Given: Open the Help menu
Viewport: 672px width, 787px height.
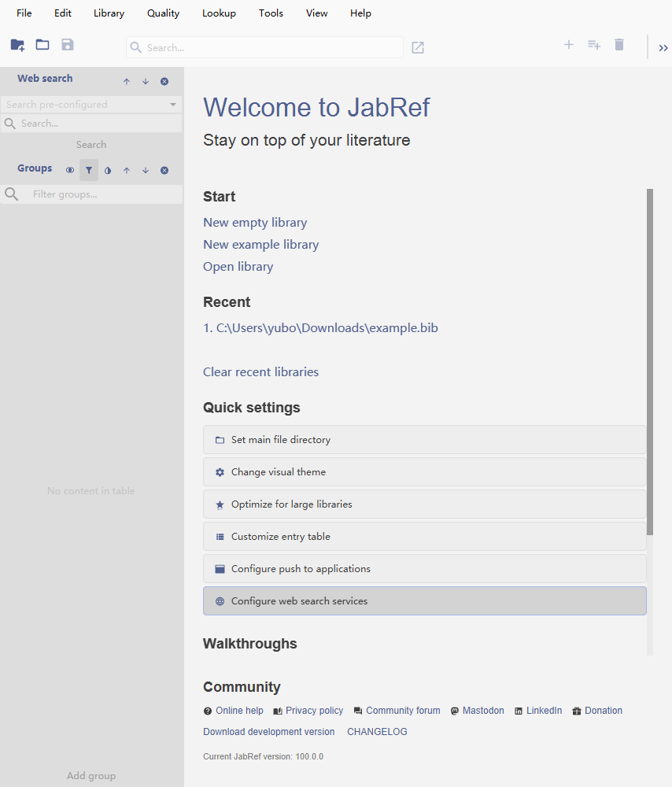Looking at the screenshot, I should (x=360, y=13).
